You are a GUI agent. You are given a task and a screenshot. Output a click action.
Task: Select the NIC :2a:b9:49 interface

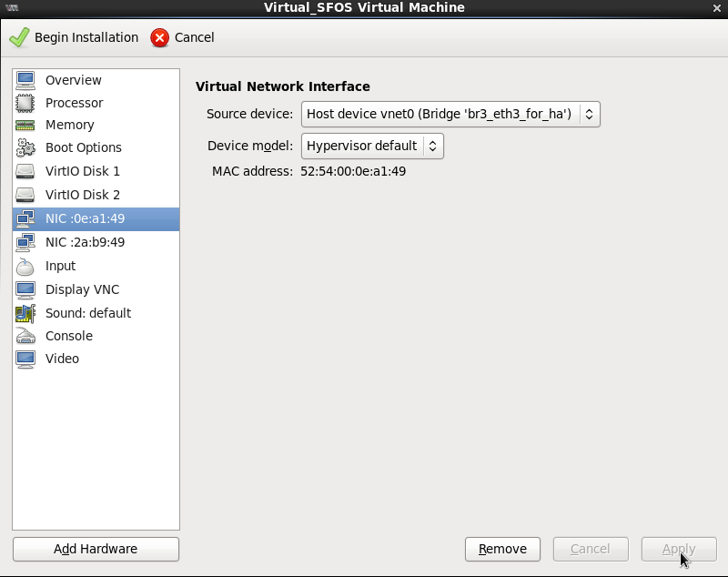pos(87,242)
